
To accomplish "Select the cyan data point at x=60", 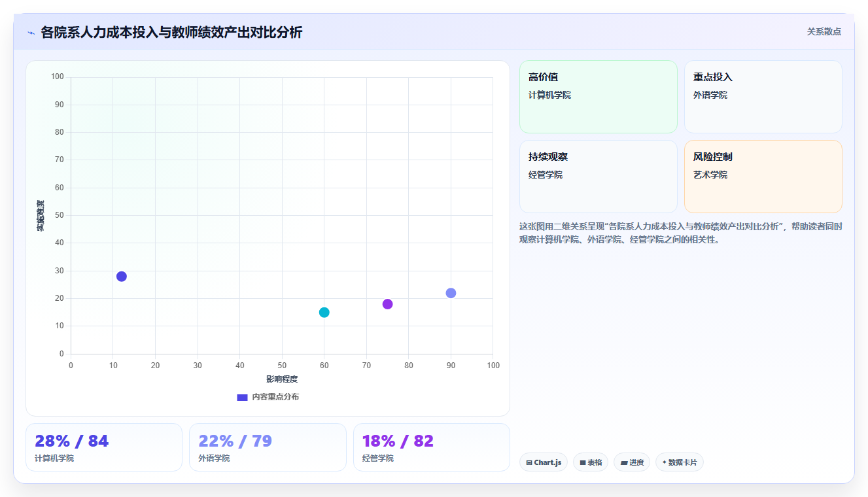I will 324,313.
